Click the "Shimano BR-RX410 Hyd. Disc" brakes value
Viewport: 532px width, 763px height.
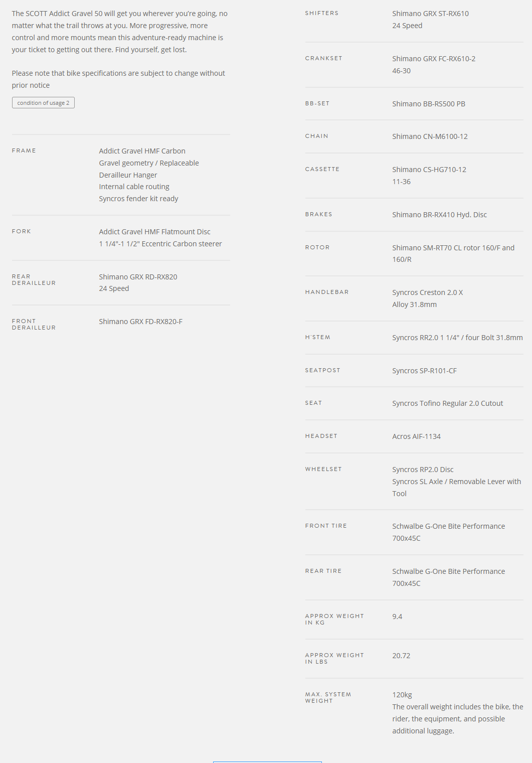tap(439, 215)
